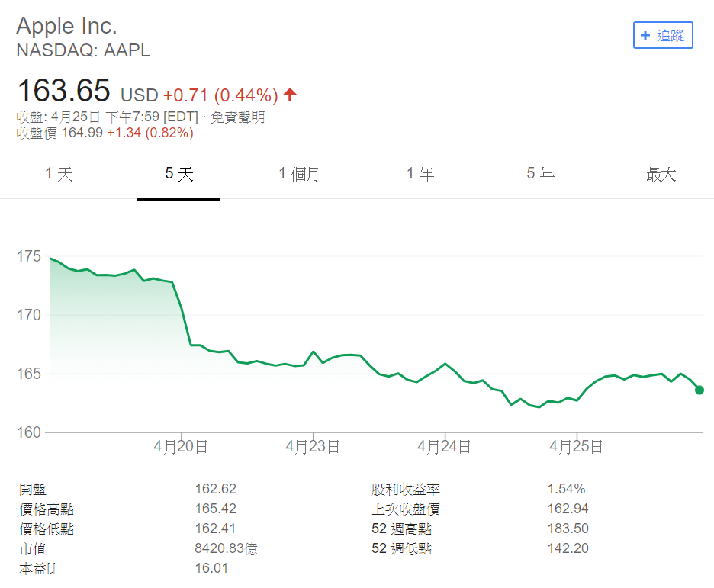Click the 175 y-axis label

coord(29,256)
